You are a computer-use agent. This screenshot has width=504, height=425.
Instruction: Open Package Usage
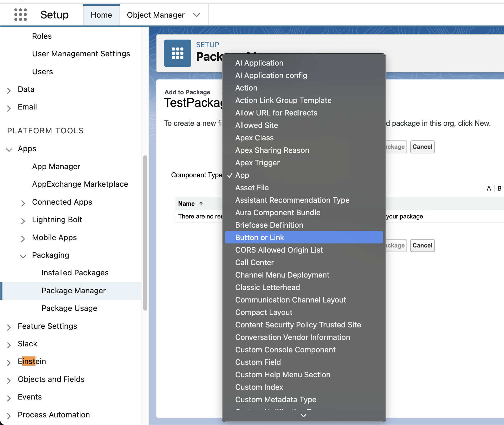(69, 308)
